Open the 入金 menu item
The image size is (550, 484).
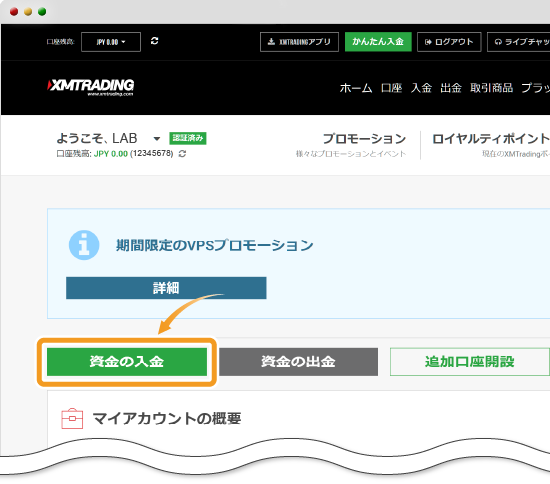421,88
